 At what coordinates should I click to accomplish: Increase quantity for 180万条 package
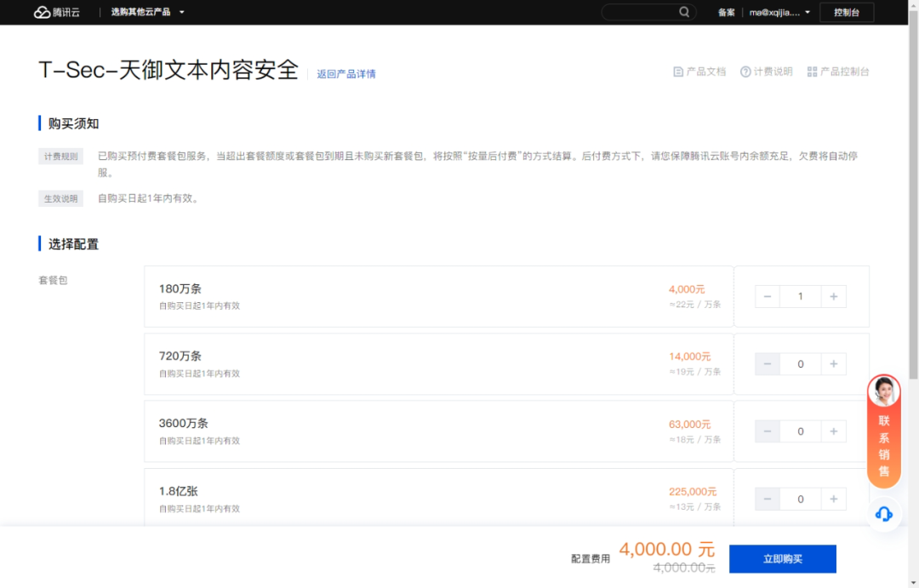tap(833, 297)
